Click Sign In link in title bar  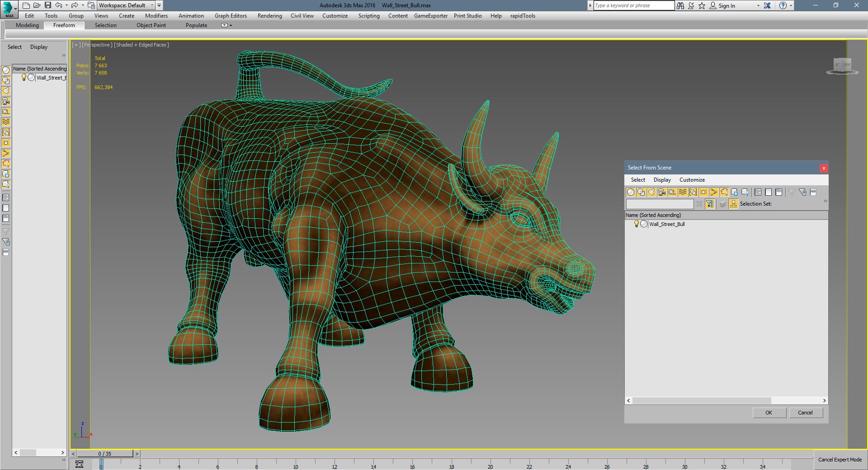pos(726,6)
